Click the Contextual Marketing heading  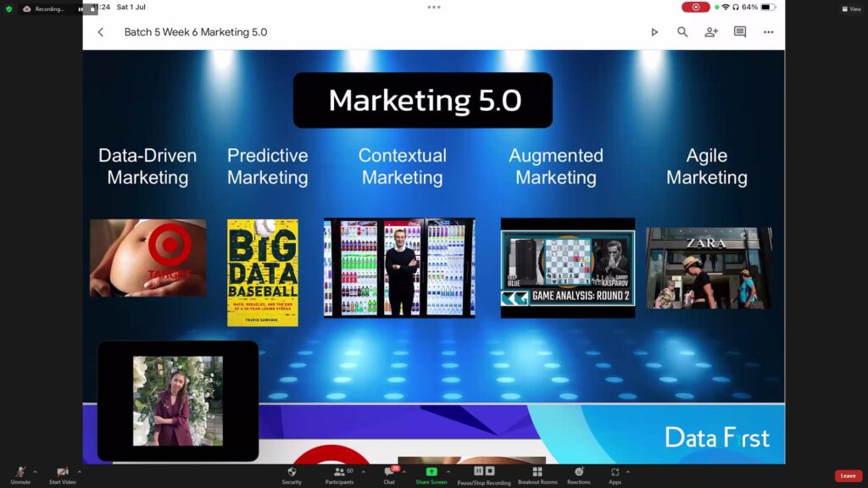click(403, 166)
